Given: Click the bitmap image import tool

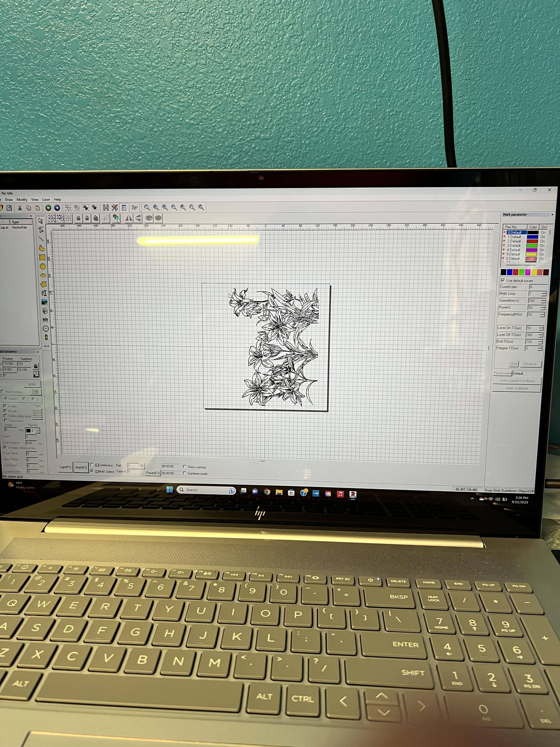Looking at the screenshot, I should click(44, 302).
